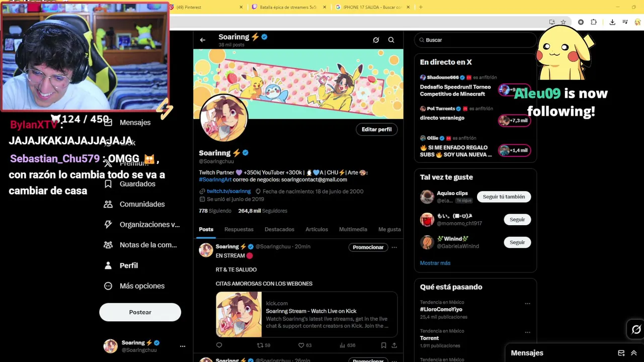
Task: Open the Soarinng profile avatar picture
Action: (x=224, y=119)
